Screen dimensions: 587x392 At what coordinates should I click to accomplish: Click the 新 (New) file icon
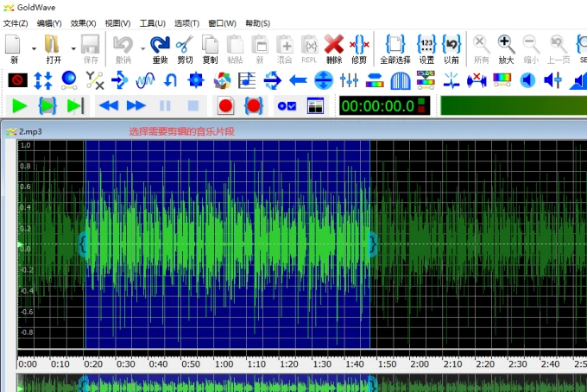(14, 44)
